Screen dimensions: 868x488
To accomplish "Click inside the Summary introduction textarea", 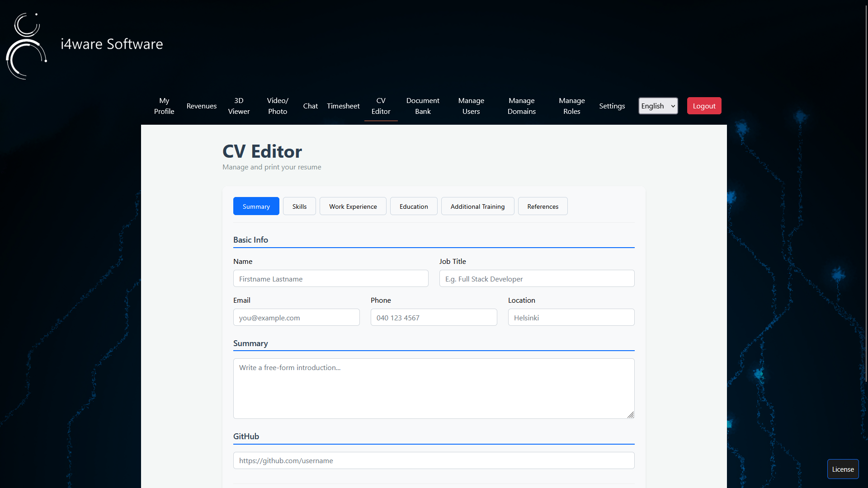I will 434,389.
